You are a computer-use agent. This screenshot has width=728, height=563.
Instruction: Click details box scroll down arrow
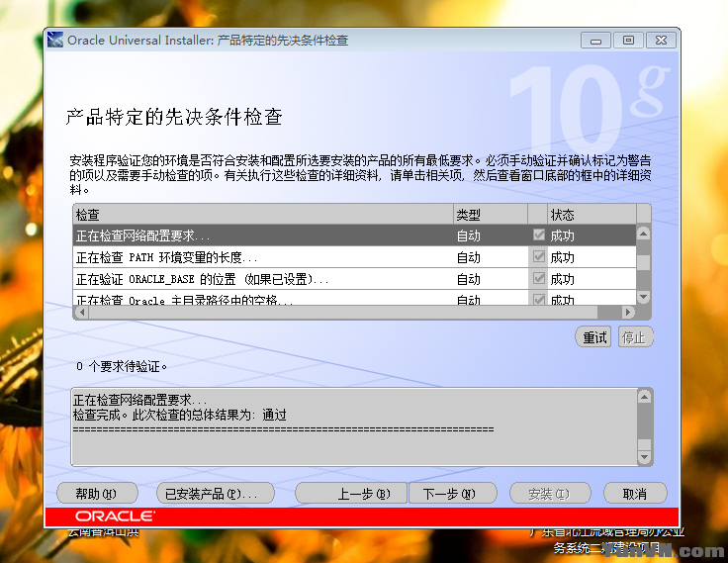(x=645, y=457)
